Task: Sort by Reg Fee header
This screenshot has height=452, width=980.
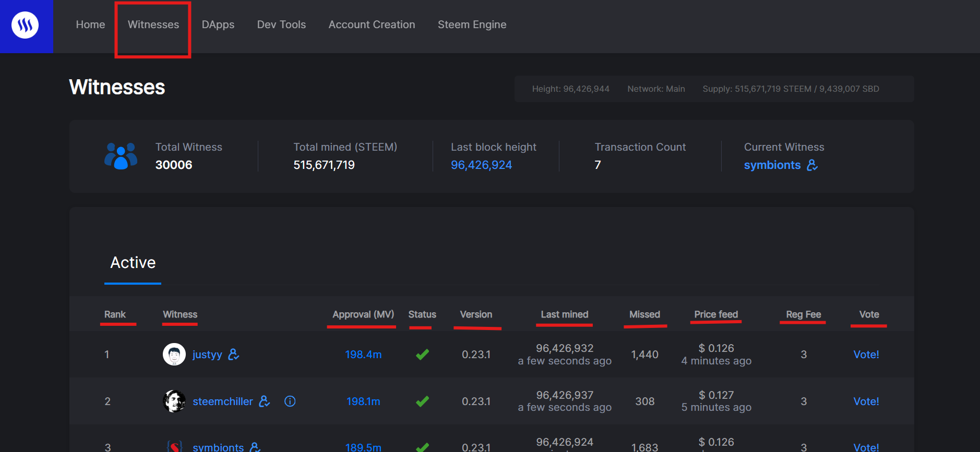Action: tap(804, 314)
